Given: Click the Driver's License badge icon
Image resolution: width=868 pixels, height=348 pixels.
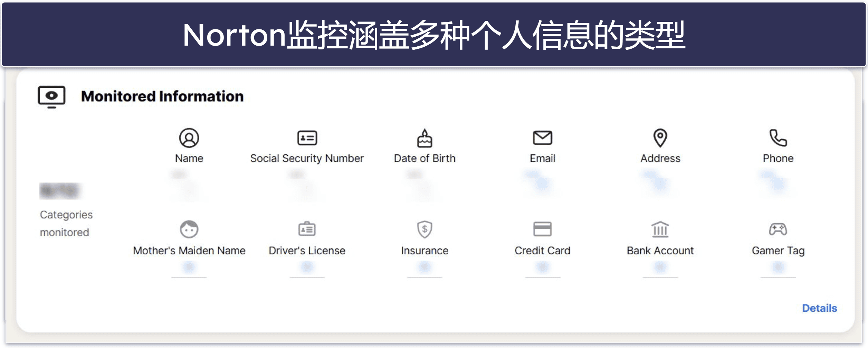Looking at the screenshot, I should point(307,229).
